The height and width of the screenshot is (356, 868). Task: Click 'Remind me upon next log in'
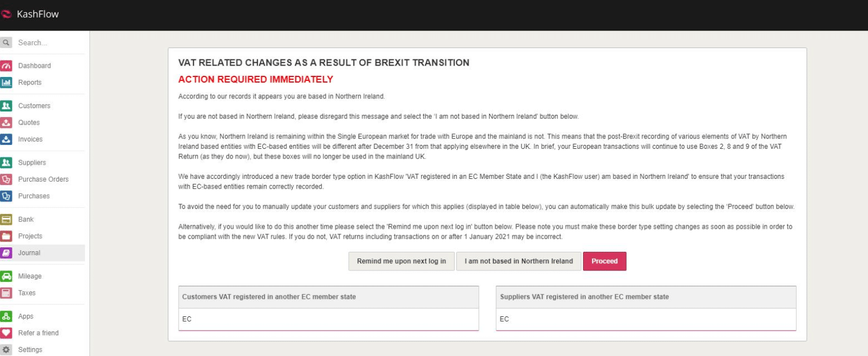pos(401,261)
